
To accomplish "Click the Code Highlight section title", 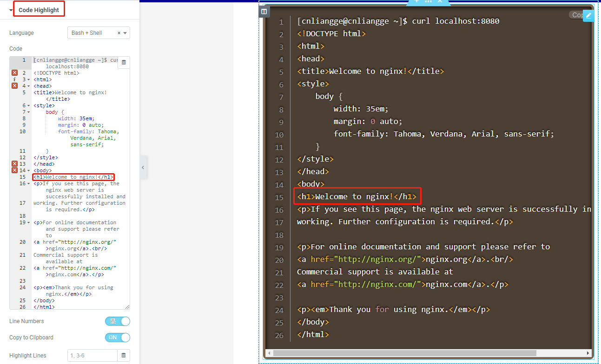I will [x=39, y=10].
